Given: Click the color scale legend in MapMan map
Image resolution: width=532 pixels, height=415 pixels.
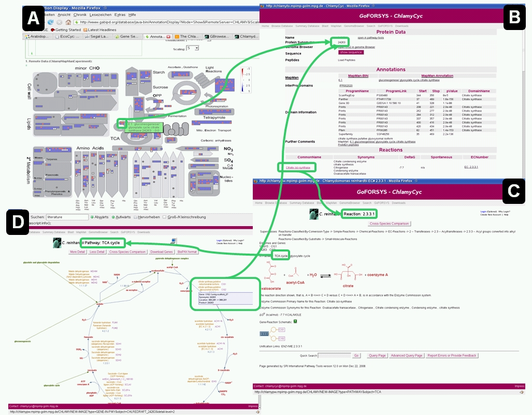Looking at the screenshot, I should [x=246, y=80].
